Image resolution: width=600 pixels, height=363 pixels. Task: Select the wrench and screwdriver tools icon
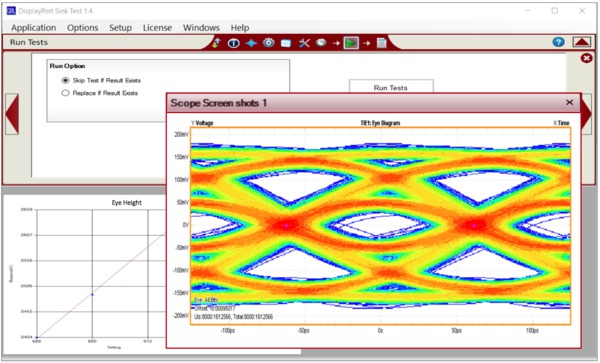304,43
